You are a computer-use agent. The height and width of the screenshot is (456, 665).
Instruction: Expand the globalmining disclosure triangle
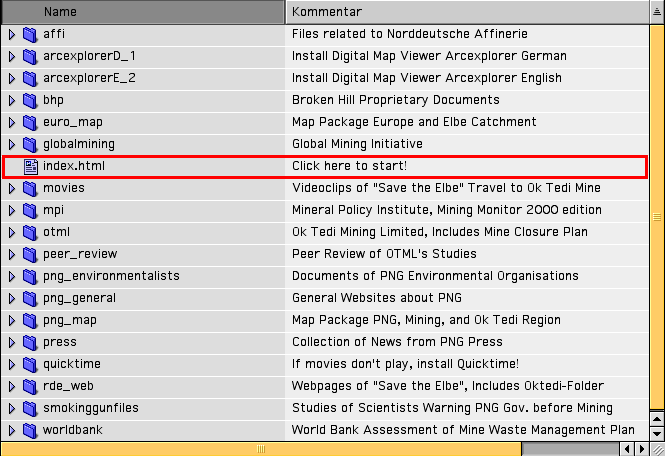(12, 145)
